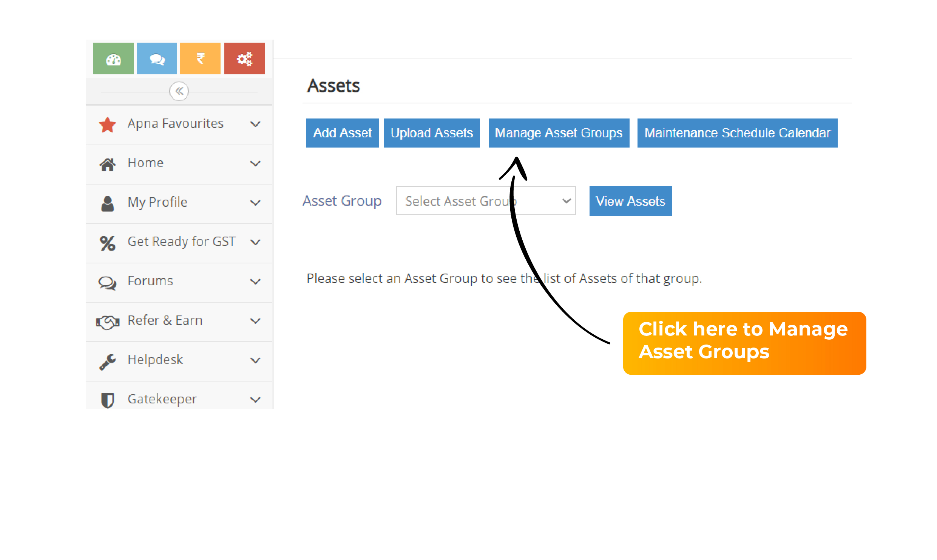Click the View Assets button

[631, 201]
